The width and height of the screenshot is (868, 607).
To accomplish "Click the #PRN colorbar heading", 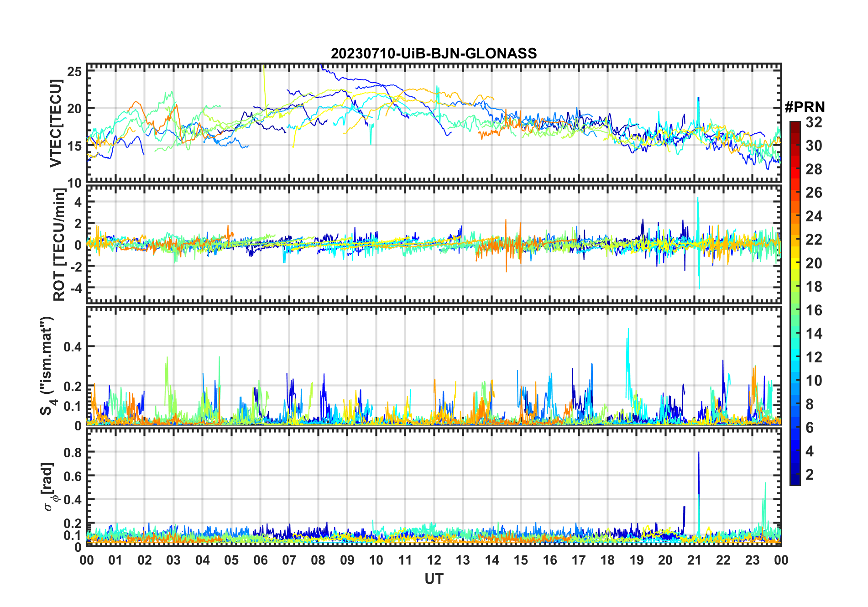I will click(805, 107).
